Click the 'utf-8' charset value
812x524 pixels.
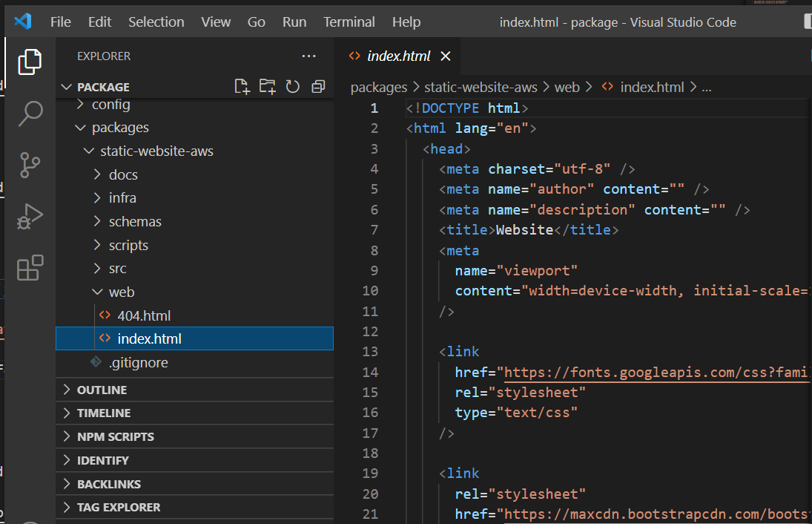click(x=582, y=169)
